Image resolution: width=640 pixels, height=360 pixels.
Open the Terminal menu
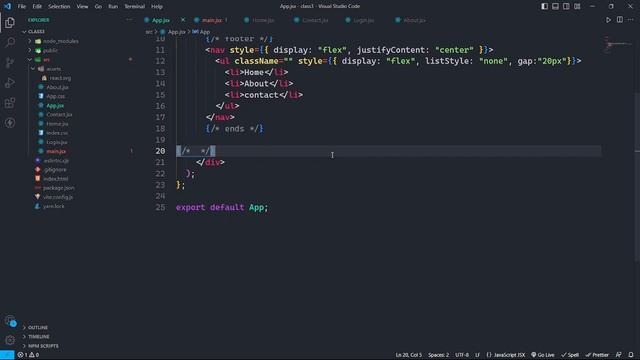click(134, 7)
